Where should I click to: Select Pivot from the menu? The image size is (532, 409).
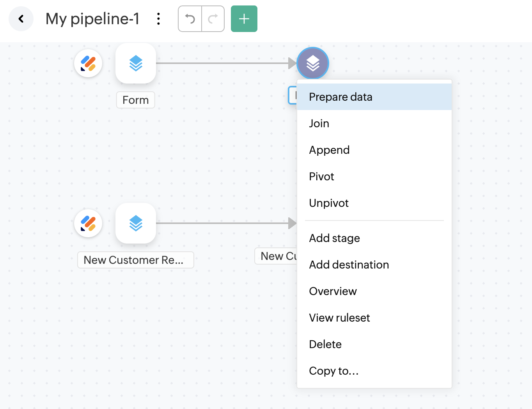click(321, 176)
